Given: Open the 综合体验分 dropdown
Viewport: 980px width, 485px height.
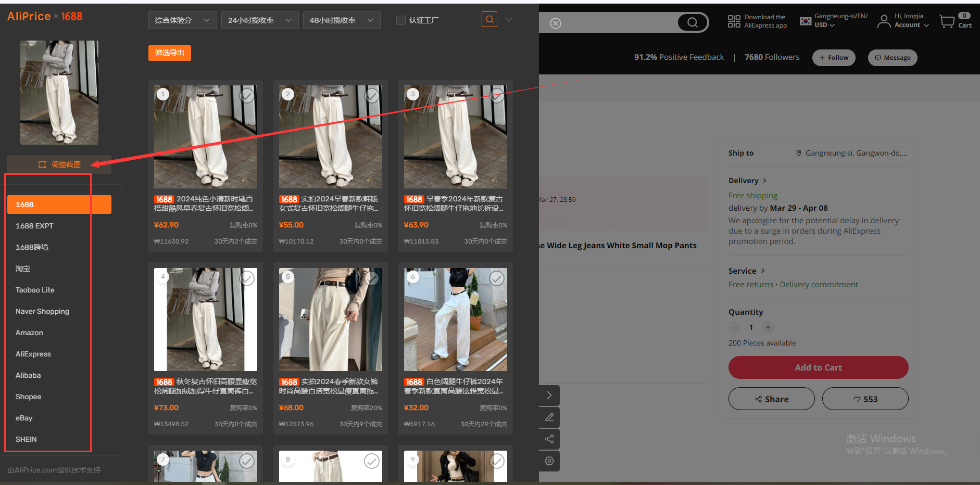Looking at the screenshot, I should (182, 20).
